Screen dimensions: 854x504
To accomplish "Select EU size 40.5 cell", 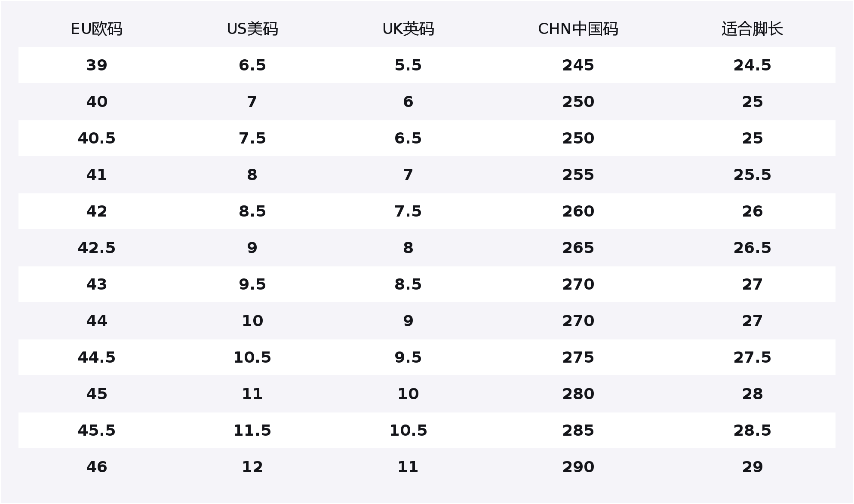I will [97, 138].
